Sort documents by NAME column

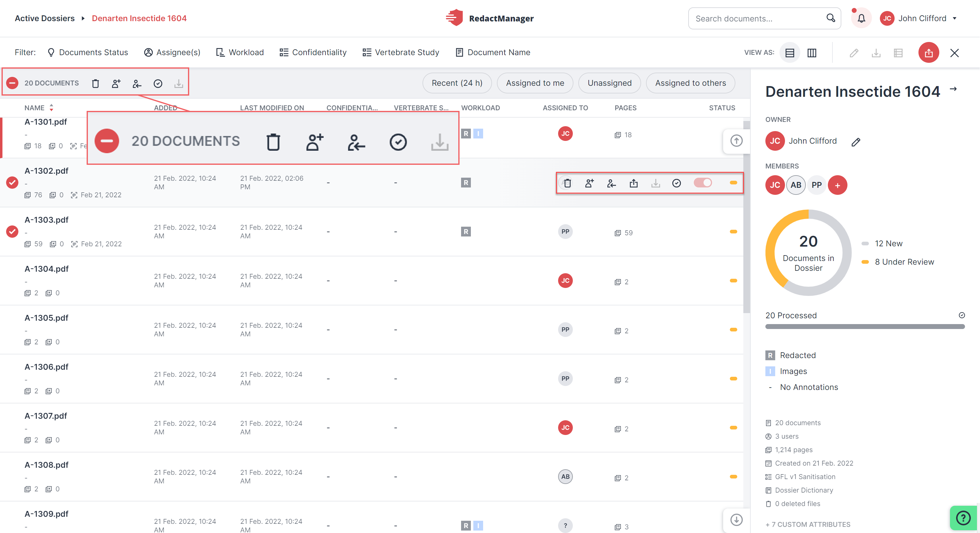coord(39,108)
